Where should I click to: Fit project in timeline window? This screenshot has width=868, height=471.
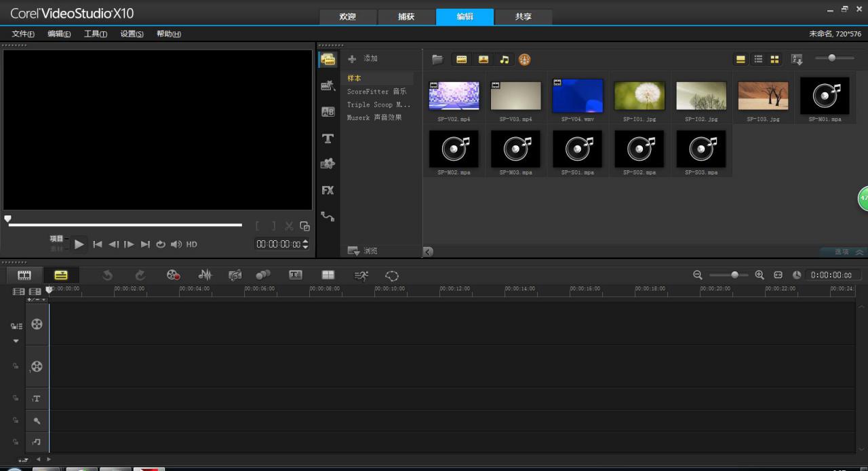tap(778, 275)
